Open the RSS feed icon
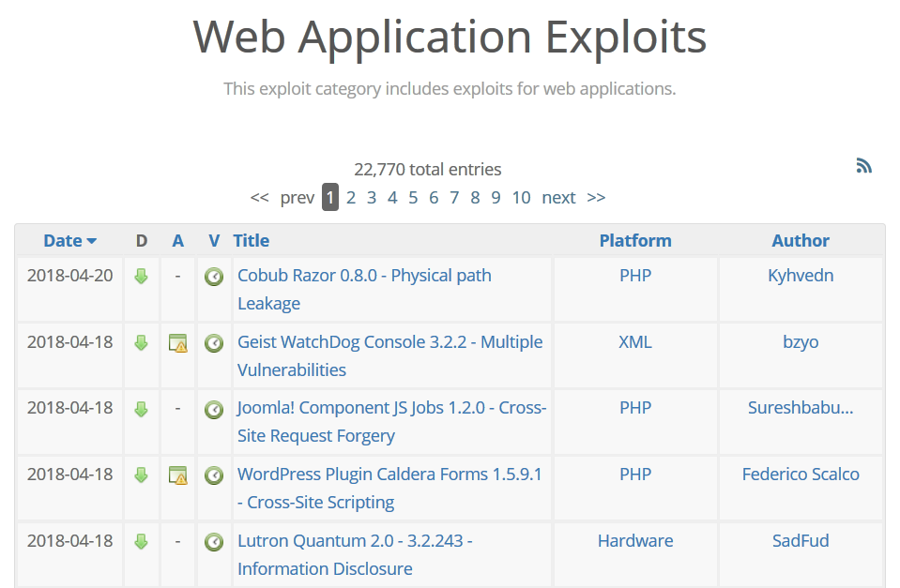 [863, 166]
